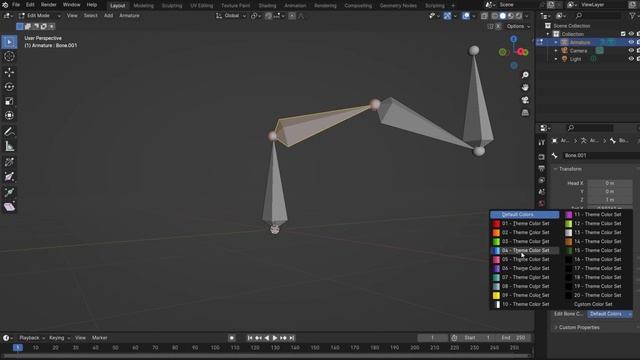This screenshot has height=360, width=640.
Task: Click the outliner filter funnel icon
Action: (x=633, y=16)
